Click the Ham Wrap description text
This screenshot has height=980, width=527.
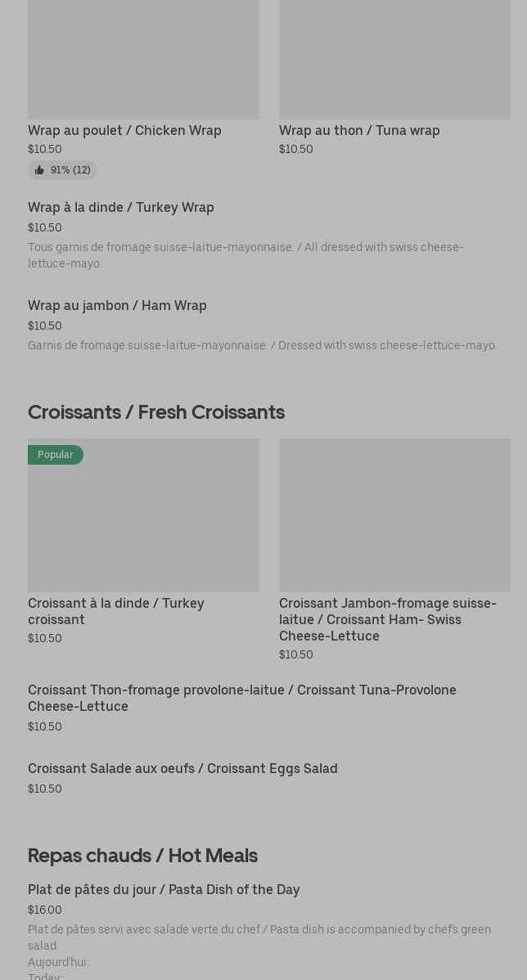[261, 345]
